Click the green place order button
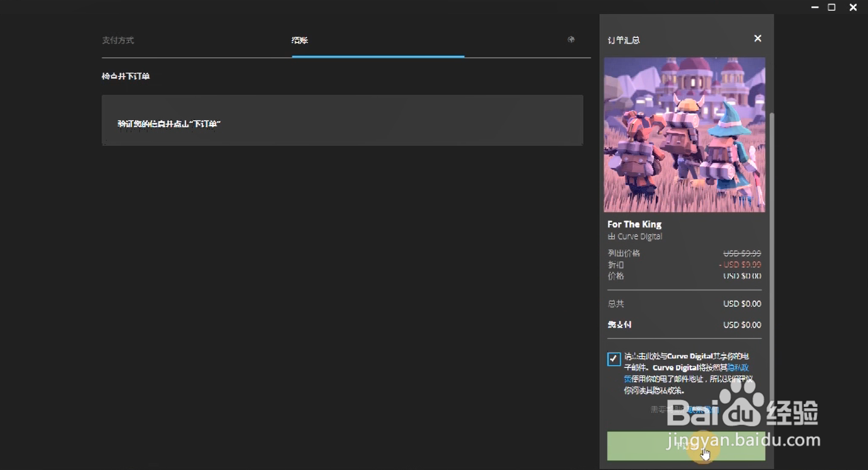Viewport: 868px width, 470px height. point(686,446)
